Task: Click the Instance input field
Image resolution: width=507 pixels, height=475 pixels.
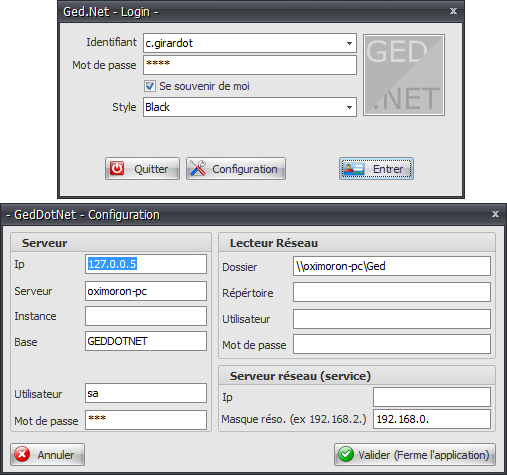Action: (x=146, y=316)
